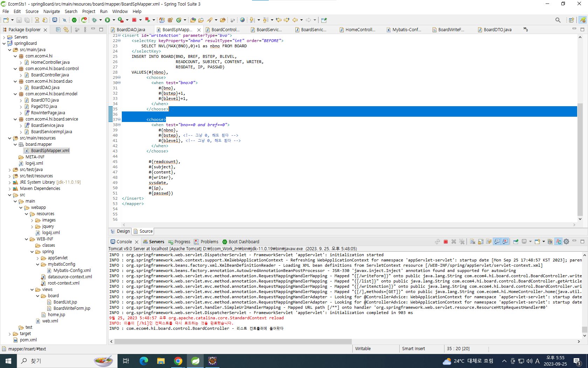Click the Windows Start button

(8, 361)
